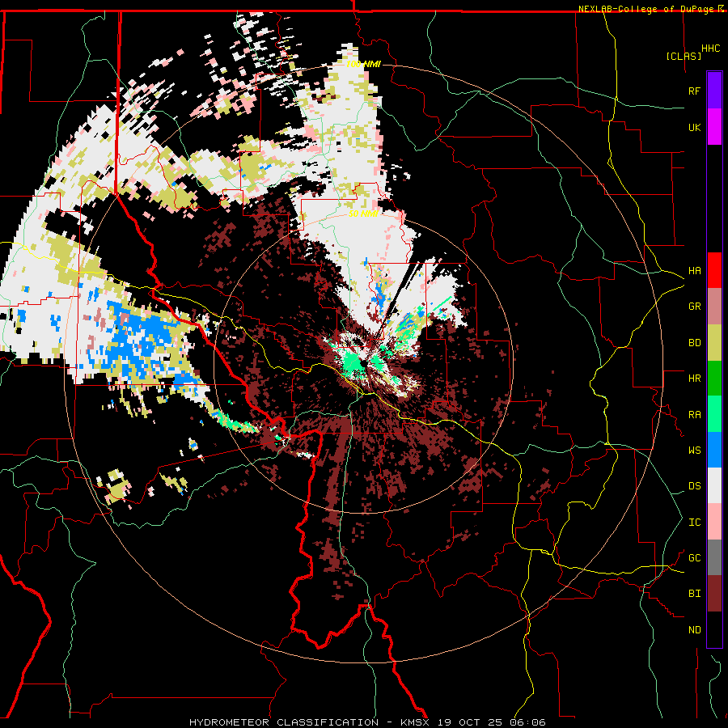Click the 'BD' legend label
Viewport: 728px width, 728px height.
pos(694,343)
